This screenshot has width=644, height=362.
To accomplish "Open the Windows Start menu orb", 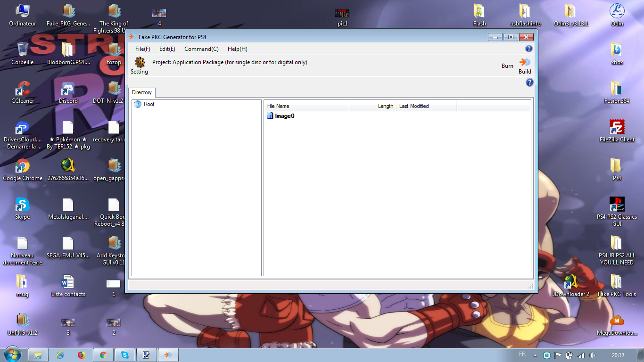I will click(x=13, y=354).
